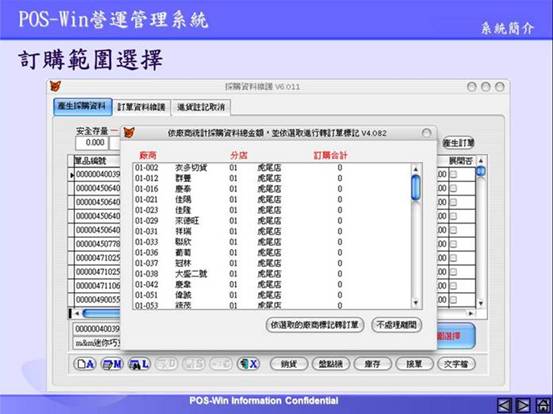Click the grid's horizontal scroll left arrow
The height and width of the screenshot is (414, 553).
77,313
